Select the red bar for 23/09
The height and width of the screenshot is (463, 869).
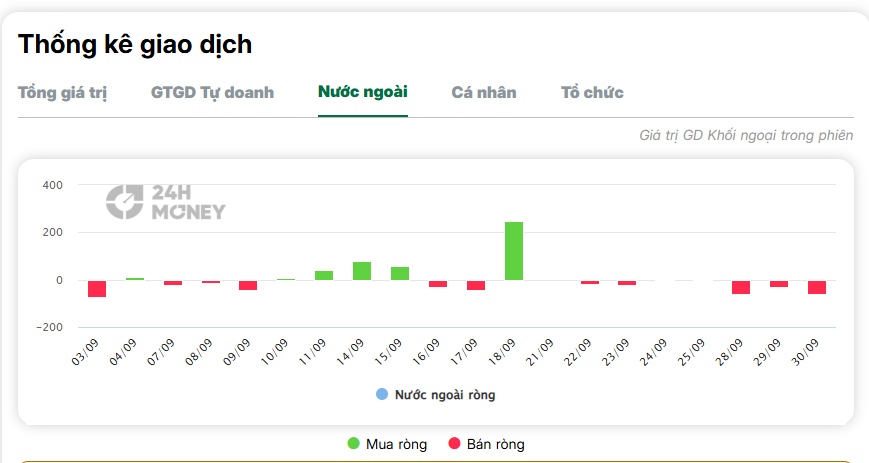(x=627, y=283)
